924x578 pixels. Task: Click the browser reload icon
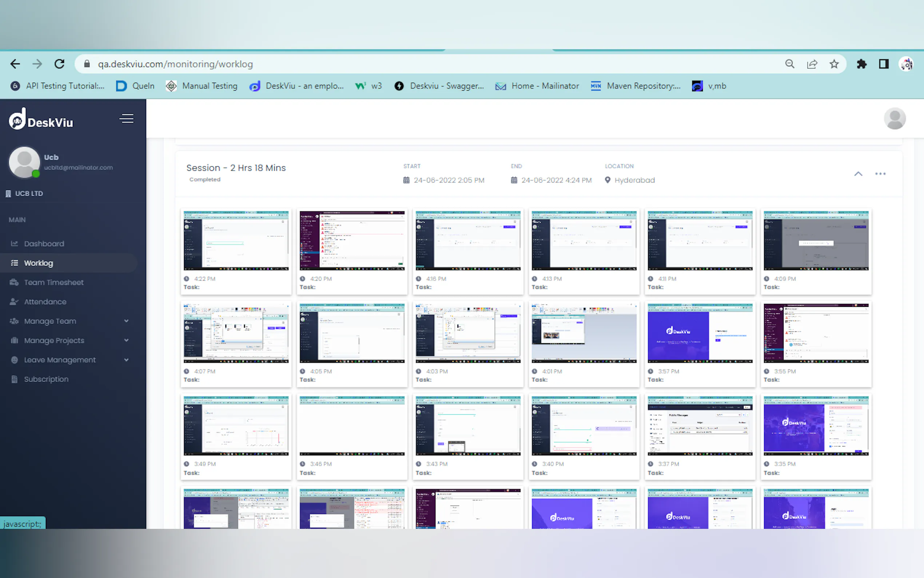59,64
